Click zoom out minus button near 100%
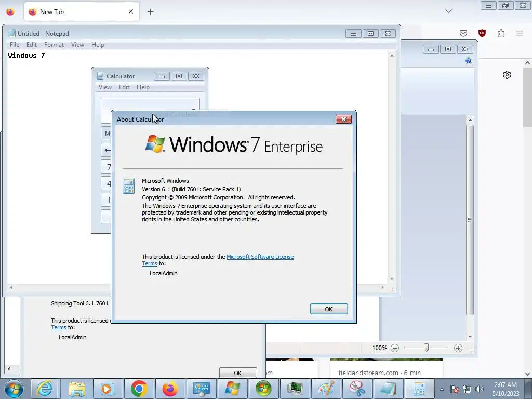This screenshot has height=399, width=532. pyautogui.click(x=395, y=348)
